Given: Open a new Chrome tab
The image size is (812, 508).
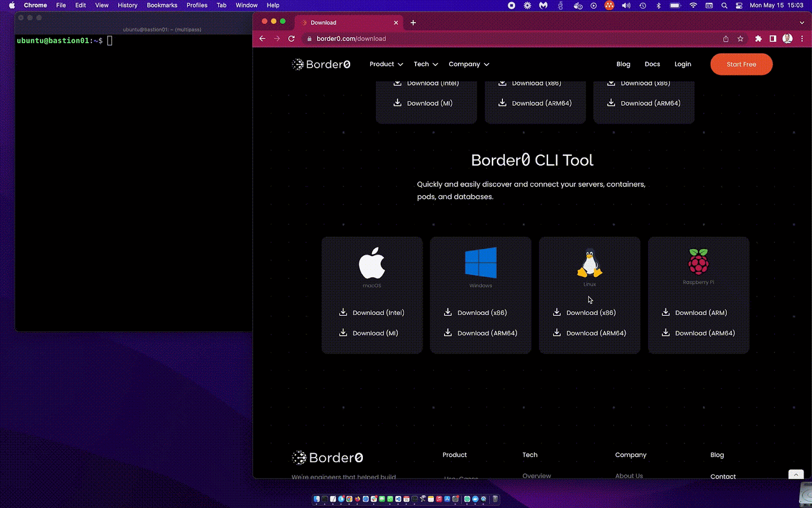Looking at the screenshot, I should pyautogui.click(x=413, y=22).
